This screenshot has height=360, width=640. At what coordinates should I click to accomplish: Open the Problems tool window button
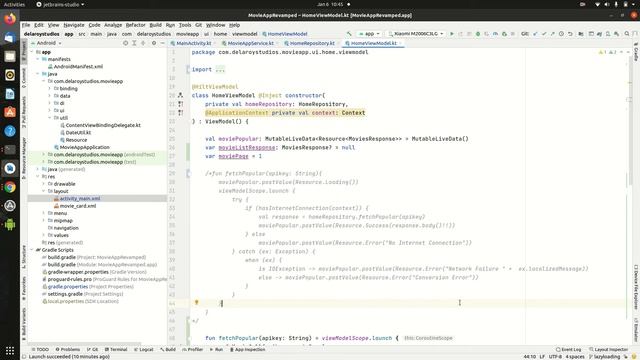pyautogui.click(x=68, y=350)
